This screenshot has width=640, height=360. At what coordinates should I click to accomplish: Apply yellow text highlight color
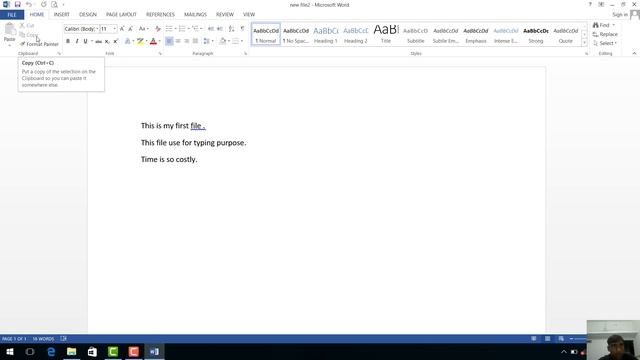pyautogui.click(x=140, y=41)
